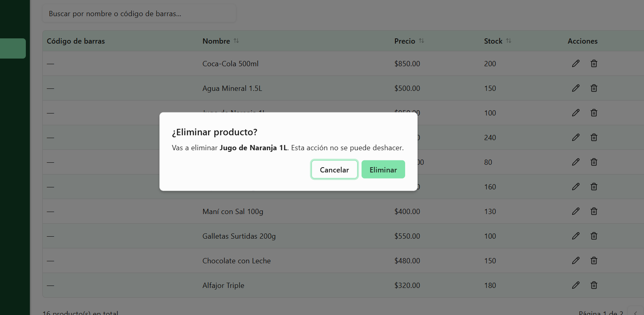The height and width of the screenshot is (315, 644).
Task: Click the $400.00 price cell
Action: [407, 212]
